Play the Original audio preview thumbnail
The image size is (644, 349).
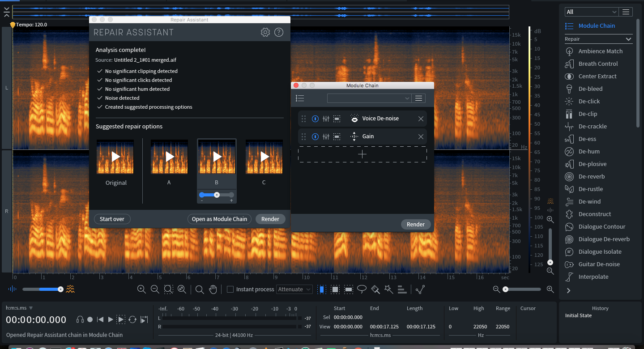[x=115, y=157]
